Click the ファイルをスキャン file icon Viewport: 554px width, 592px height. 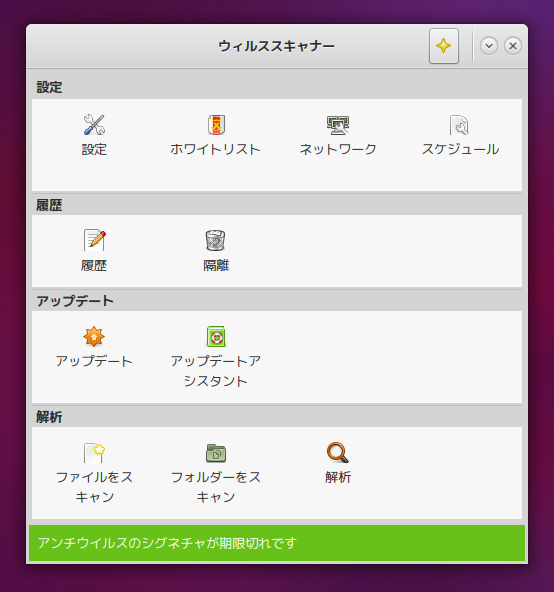tap(94, 452)
